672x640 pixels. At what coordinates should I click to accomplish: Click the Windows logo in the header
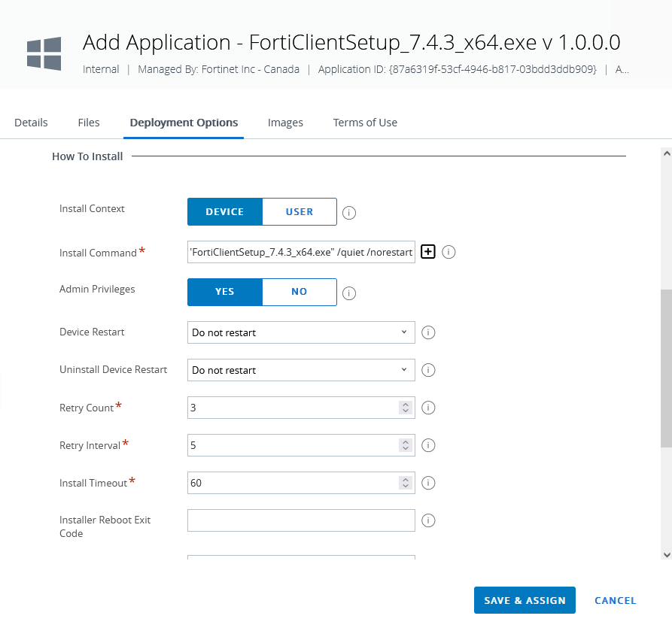coord(43,53)
